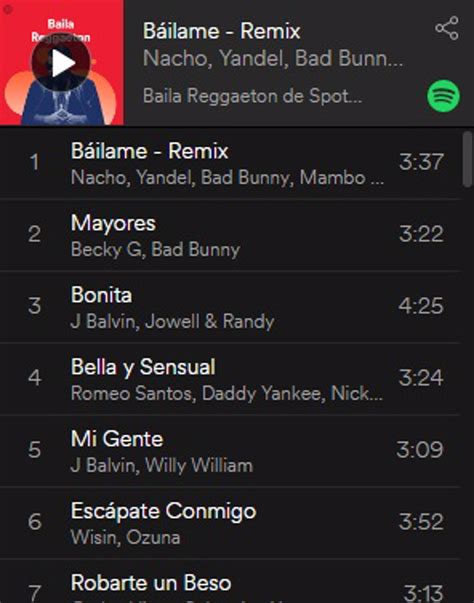The width and height of the screenshot is (474, 603).
Task: Open the Báilame - Remix header title
Action: [x=221, y=31]
